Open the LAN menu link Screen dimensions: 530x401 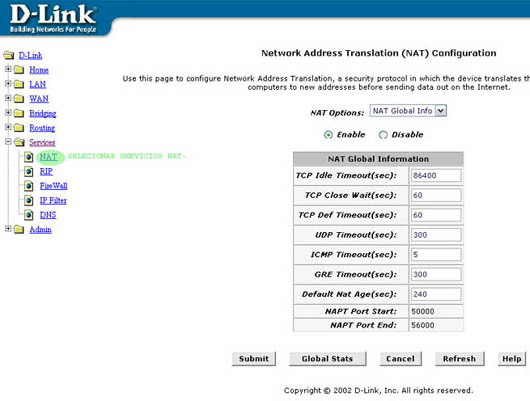(38, 84)
